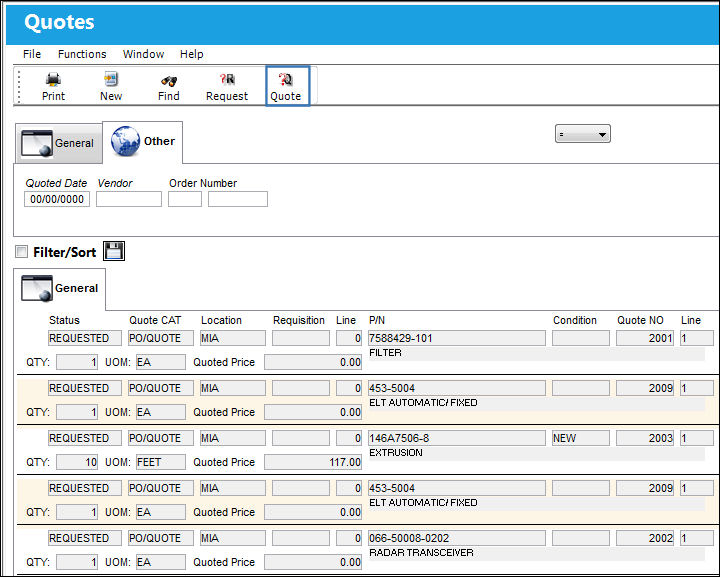Click the toolbar drag handle dots
Image resolution: width=720 pixels, height=577 pixels.
[x=19, y=86]
